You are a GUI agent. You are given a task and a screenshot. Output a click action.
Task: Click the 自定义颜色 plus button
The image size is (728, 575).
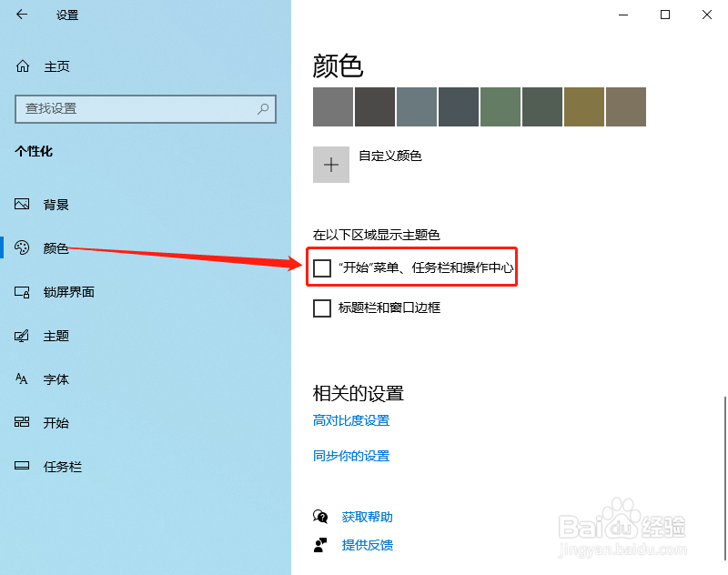tap(330, 165)
